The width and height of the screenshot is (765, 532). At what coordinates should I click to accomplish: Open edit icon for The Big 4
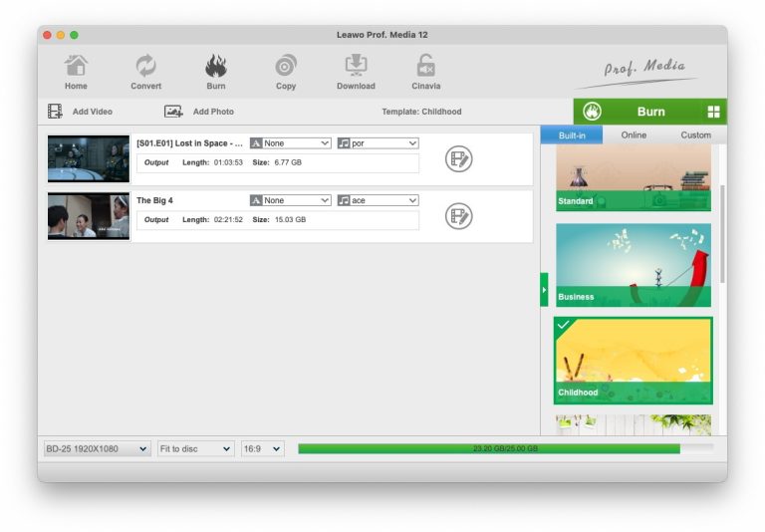458,216
